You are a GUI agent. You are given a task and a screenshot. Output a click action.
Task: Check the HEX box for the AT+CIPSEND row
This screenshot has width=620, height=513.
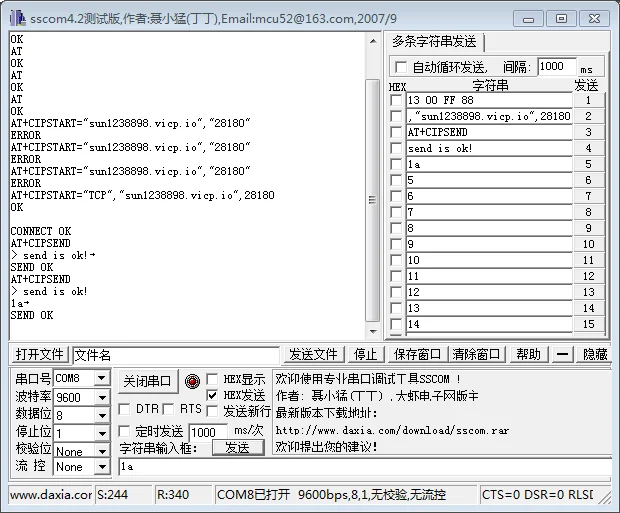tap(396, 132)
